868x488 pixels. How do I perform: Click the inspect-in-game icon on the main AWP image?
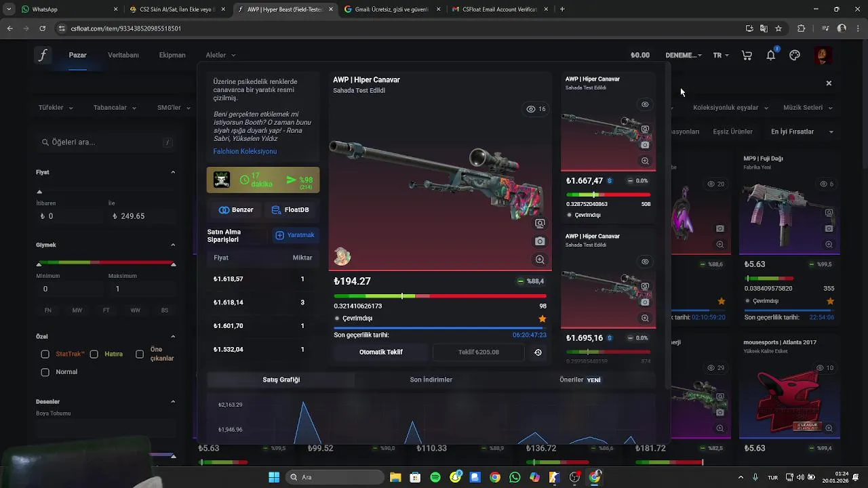(x=540, y=223)
